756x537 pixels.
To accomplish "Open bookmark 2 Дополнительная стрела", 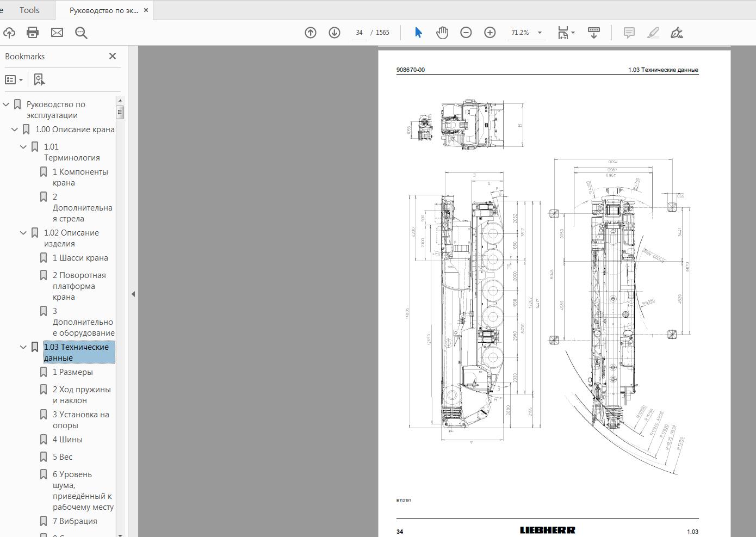I will pyautogui.click(x=83, y=208).
